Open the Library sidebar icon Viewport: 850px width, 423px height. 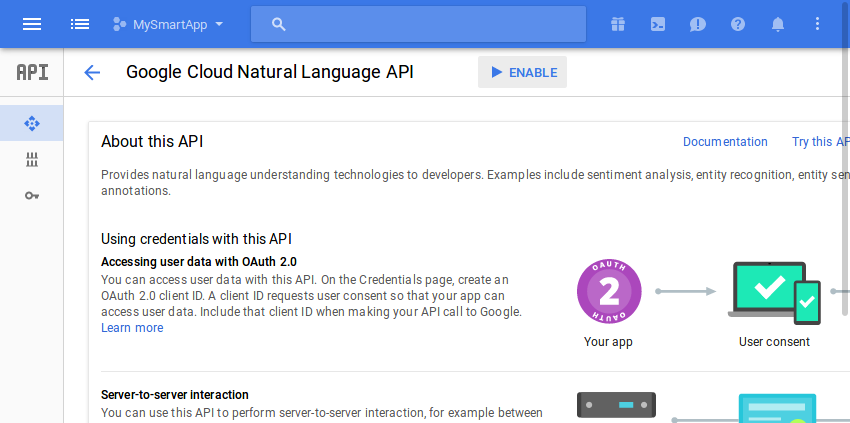pyautogui.click(x=32, y=159)
